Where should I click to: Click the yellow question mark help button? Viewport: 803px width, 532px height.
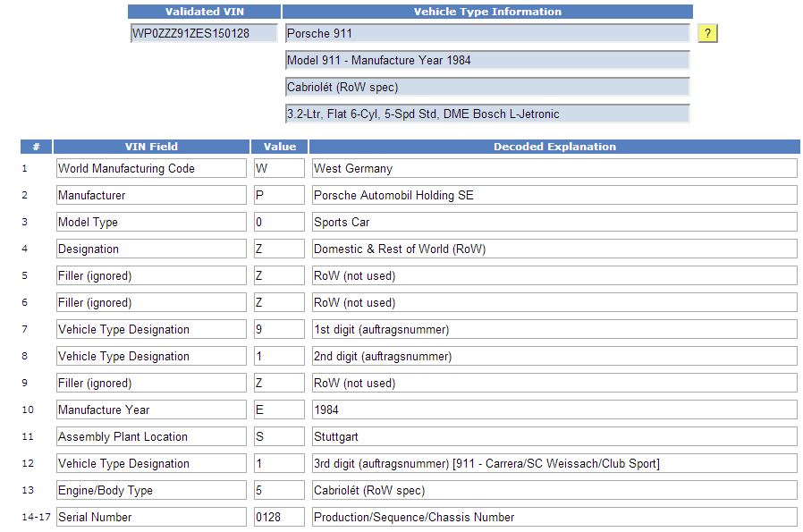707,33
